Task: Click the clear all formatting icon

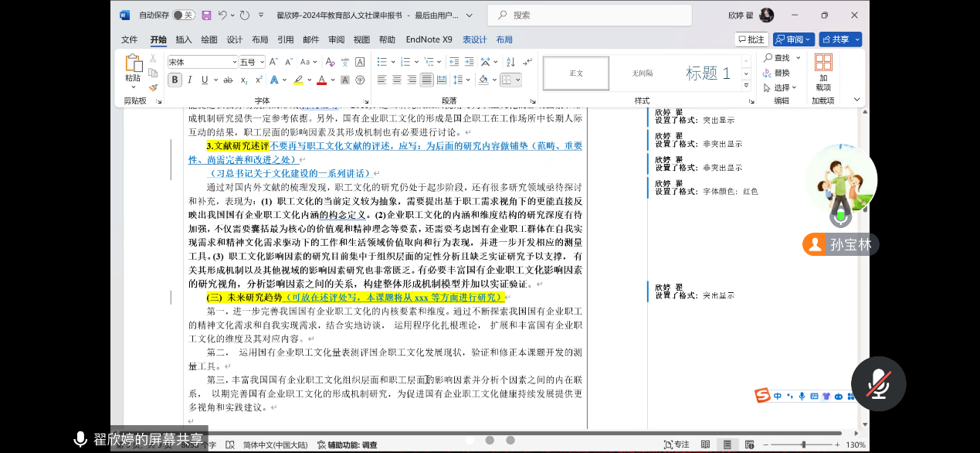Action: (330, 62)
